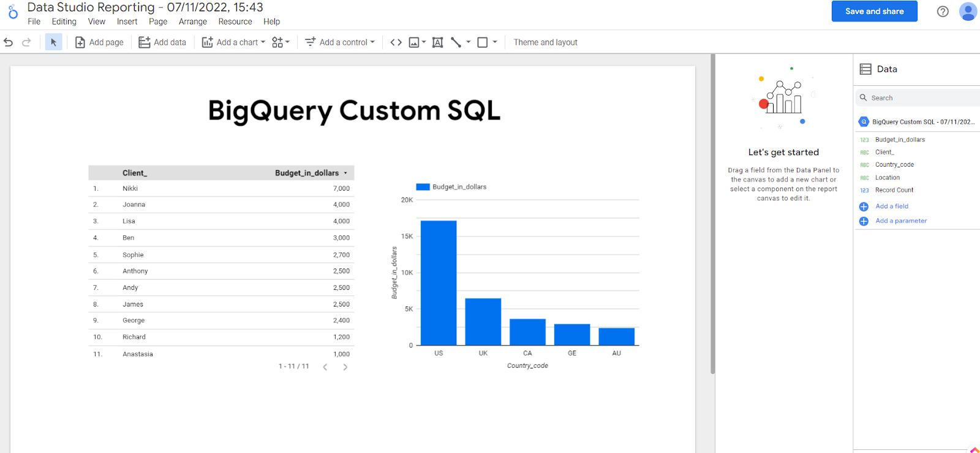Select the Client_ field in Data panel
This screenshot has height=453, width=980.
click(884, 152)
